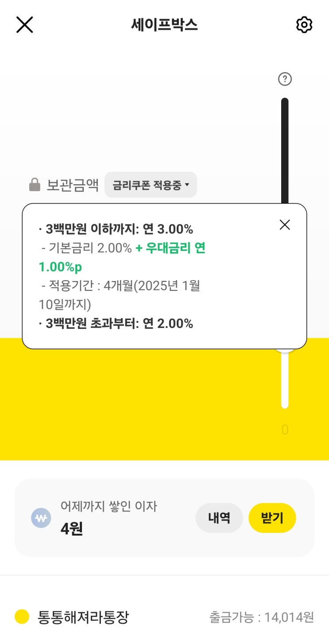Expand the 금리쿠폰 적용중 dropdown
The width and height of the screenshot is (329, 644).
coord(151,185)
